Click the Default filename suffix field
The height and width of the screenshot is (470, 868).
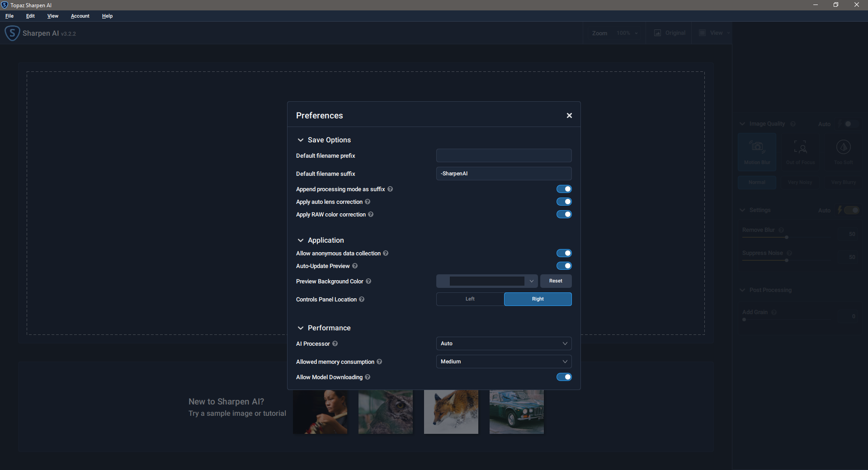click(504, 174)
